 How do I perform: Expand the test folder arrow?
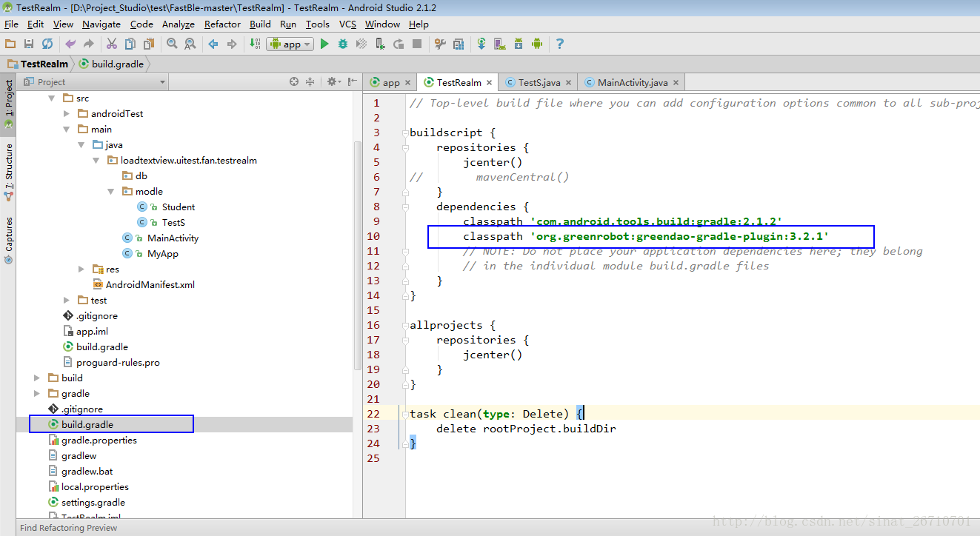tap(67, 300)
